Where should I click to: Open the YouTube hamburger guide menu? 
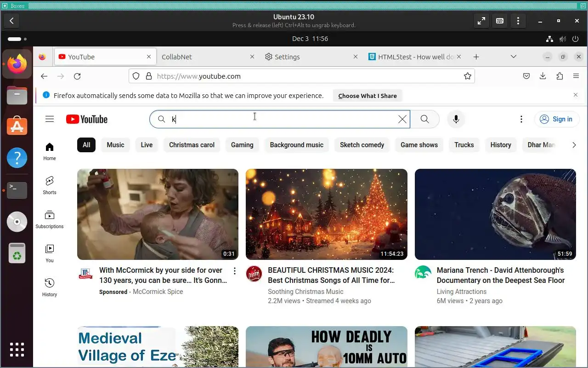pyautogui.click(x=50, y=119)
